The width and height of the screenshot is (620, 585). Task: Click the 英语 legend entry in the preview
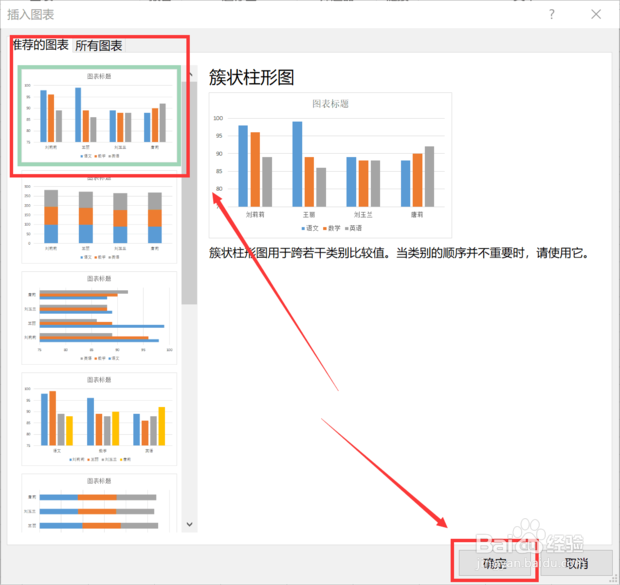[x=353, y=228]
